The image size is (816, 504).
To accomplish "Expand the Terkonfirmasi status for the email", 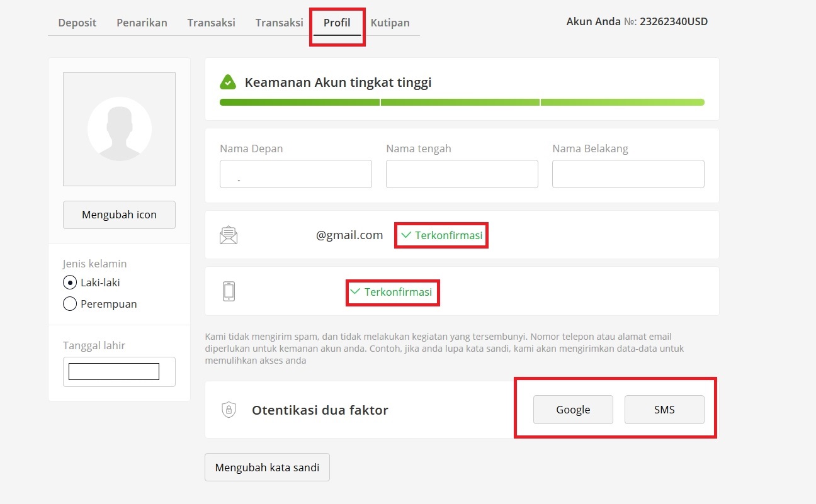I will point(441,235).
